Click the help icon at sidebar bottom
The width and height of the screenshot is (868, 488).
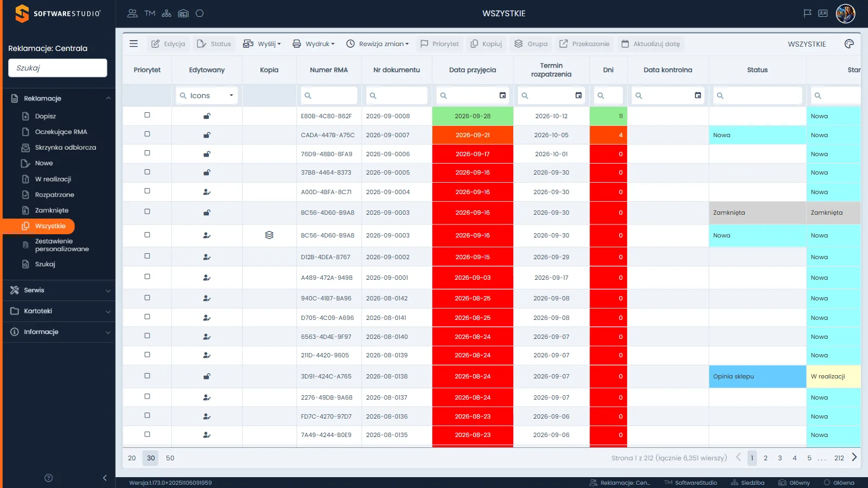point(48,478)
